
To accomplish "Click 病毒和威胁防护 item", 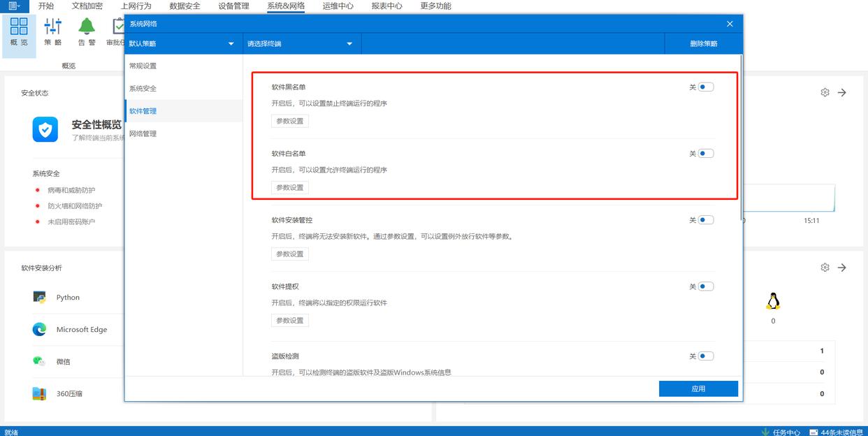I will pyautogui.click(x=71, y=190).
